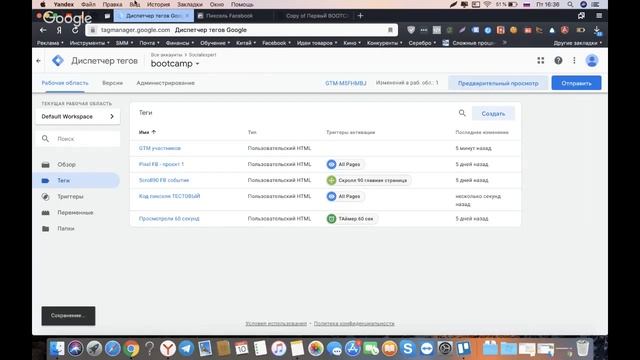This screenshot has height=360, width=640.
Task: Sort tags by the Имя column arrow
Action: [x=153, y=132]
